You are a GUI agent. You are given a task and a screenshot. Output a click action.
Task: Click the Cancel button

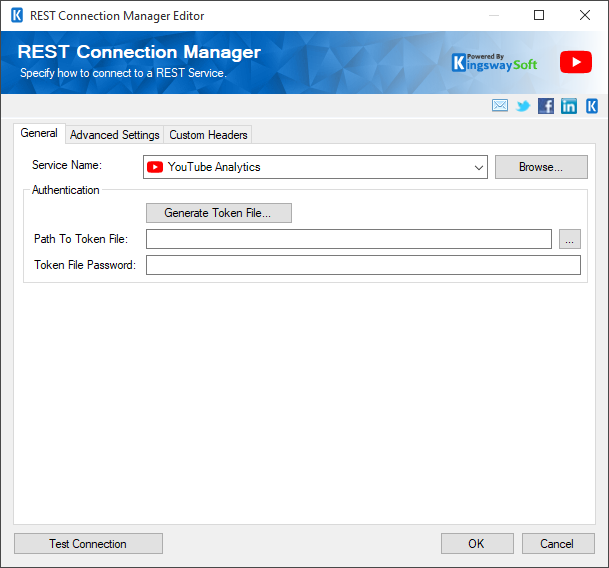coord(558,544)
